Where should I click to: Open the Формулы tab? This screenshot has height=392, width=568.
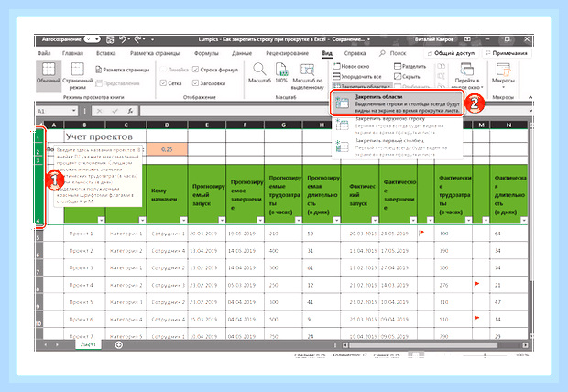(x=206, y=53)
